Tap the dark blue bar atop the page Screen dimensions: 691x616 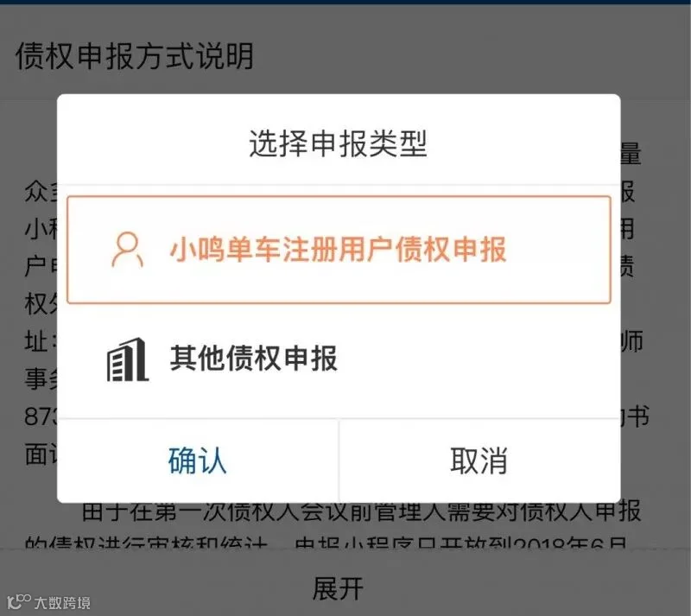[x=345, y=3]
